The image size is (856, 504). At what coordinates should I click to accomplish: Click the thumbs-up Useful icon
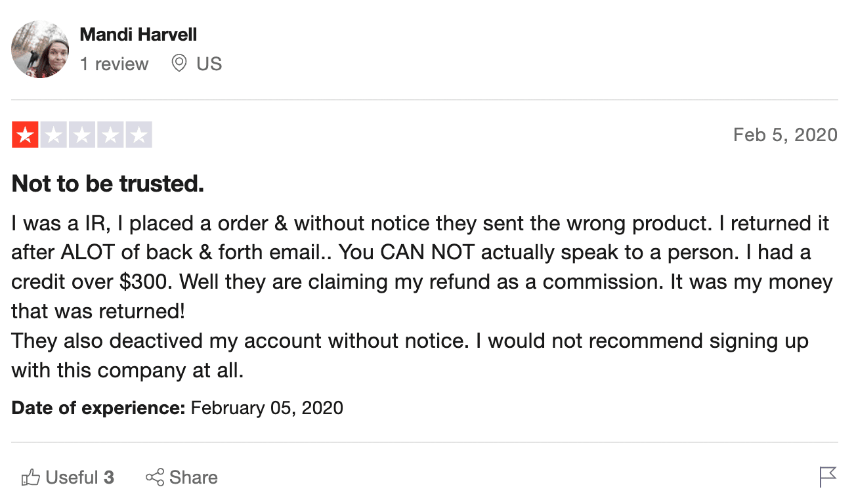point(31,478)
